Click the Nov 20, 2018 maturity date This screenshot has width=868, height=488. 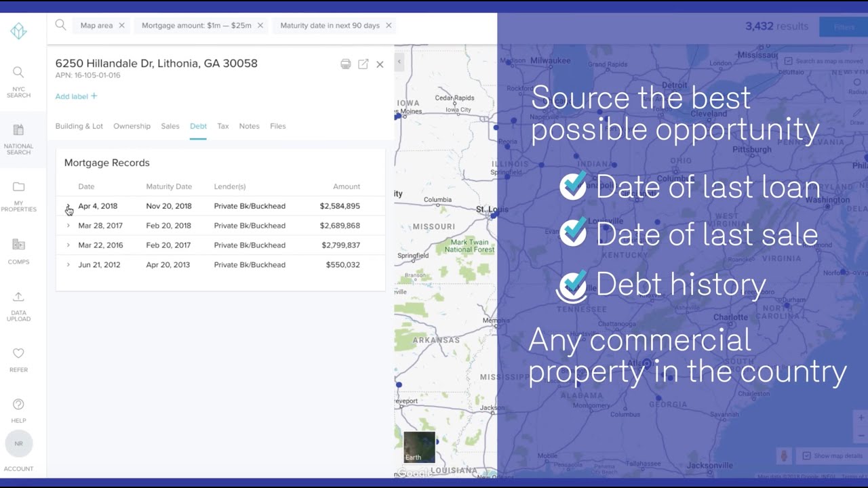pos(169,206)
